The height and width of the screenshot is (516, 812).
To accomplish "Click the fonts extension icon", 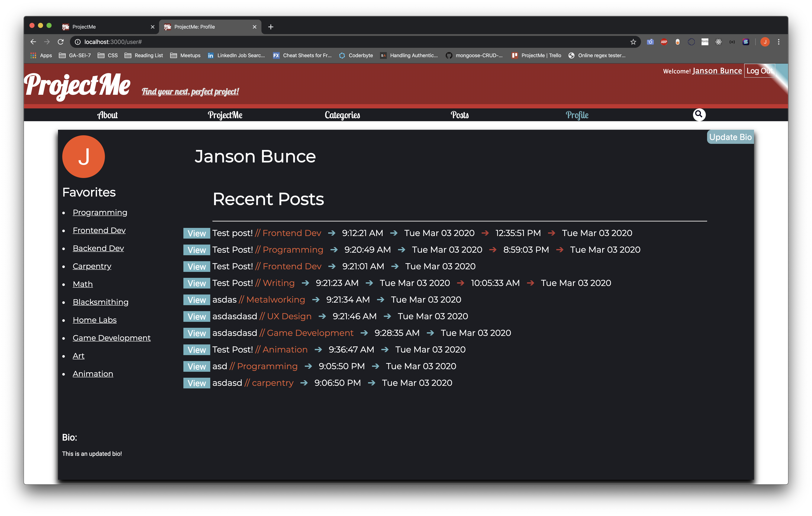I will tap(705, 42).
